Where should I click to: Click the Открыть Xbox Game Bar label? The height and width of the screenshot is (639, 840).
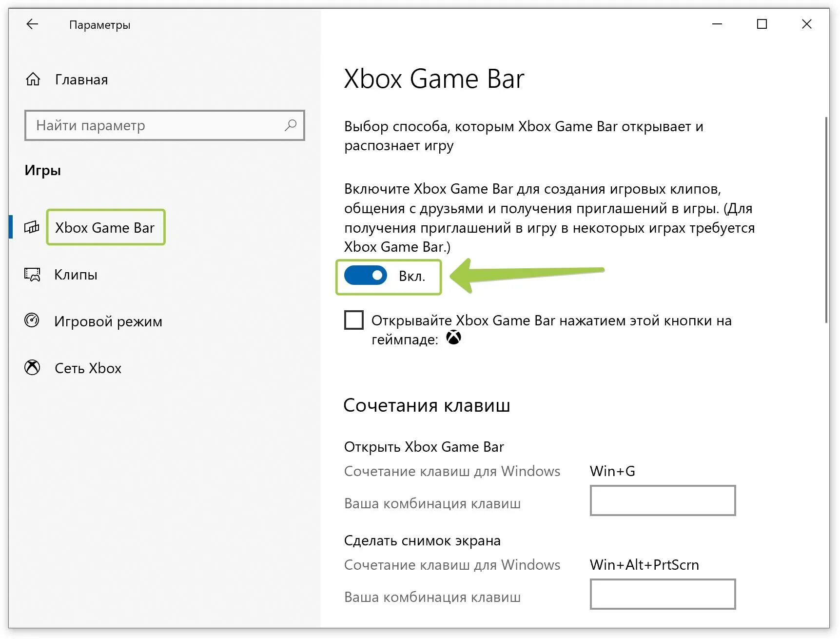(x=424, y=447)
